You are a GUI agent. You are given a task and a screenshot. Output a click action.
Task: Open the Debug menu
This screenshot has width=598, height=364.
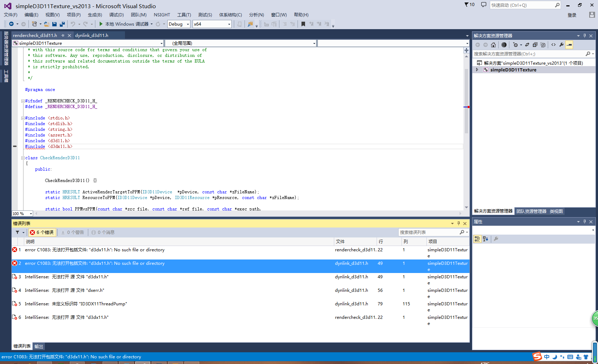[x=116, y=15]
